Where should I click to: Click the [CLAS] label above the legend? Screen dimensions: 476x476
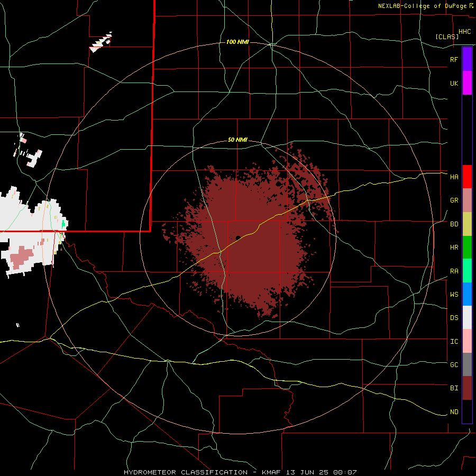click(x=447, y=36)
